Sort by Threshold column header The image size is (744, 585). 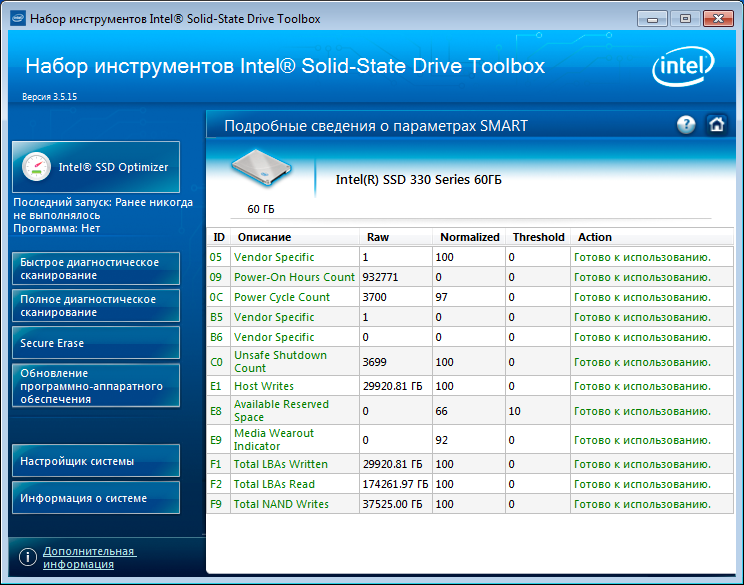[x=538, y=237]
